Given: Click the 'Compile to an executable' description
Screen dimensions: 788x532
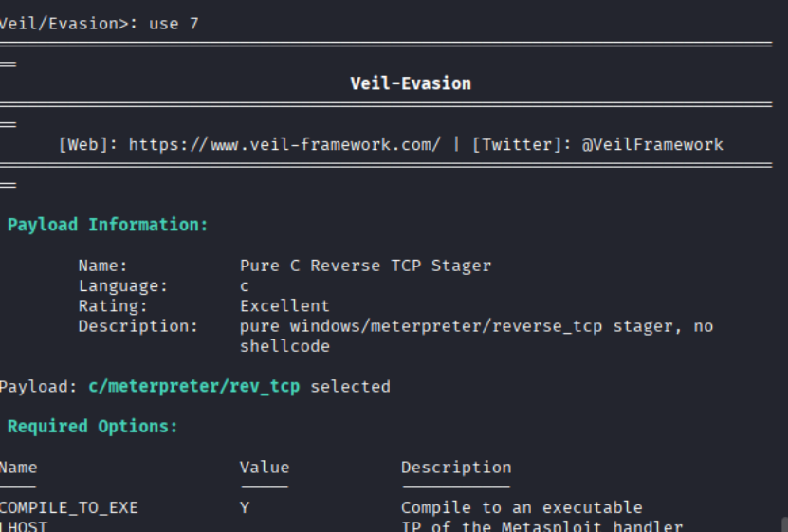Looking at the screenshot, I should click(522, 507).
